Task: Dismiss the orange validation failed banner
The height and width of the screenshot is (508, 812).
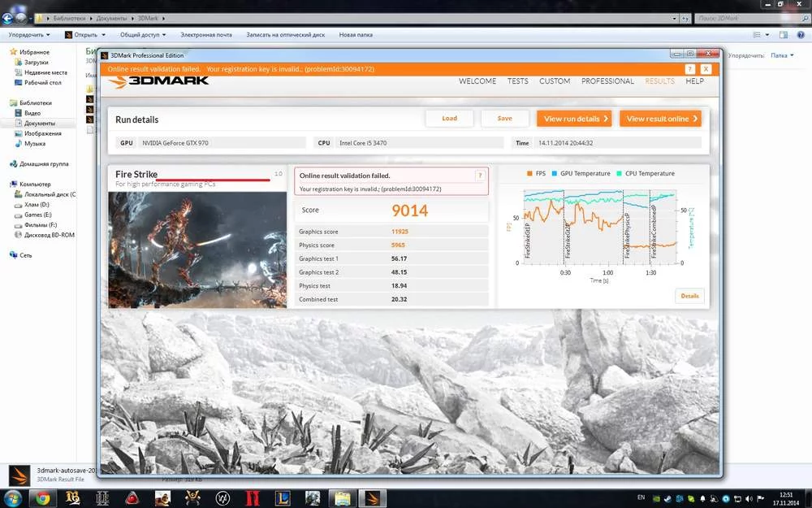Action: coord(706,69)
